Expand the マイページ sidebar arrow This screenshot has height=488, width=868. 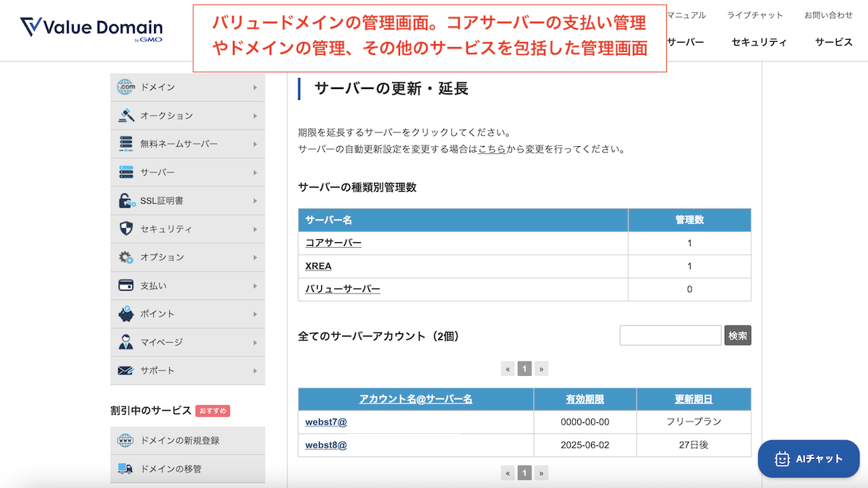pos(255,343)
